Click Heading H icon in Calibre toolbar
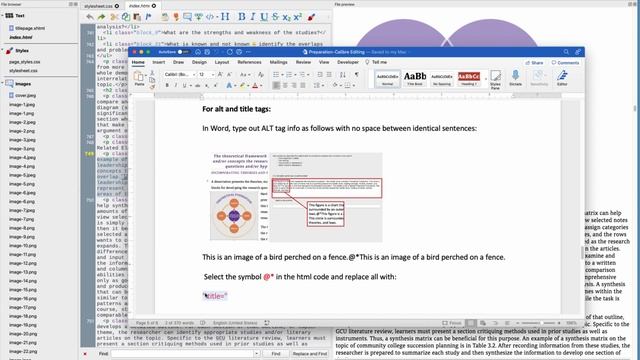The image size is (640, 360). (225, 17)
